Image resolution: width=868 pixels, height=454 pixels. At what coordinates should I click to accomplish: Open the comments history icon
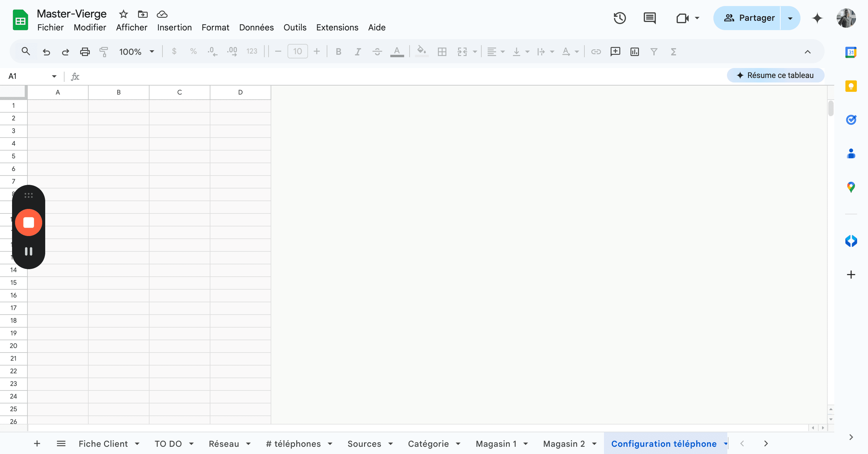(650, 18)
